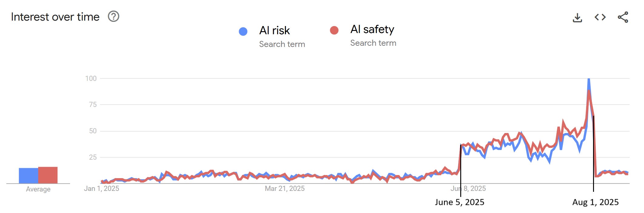Screen dimensions: 644x213
Task: Click the Jan 1, 2025 axis label
Action: pyautogui.click(x=102, y=188)
